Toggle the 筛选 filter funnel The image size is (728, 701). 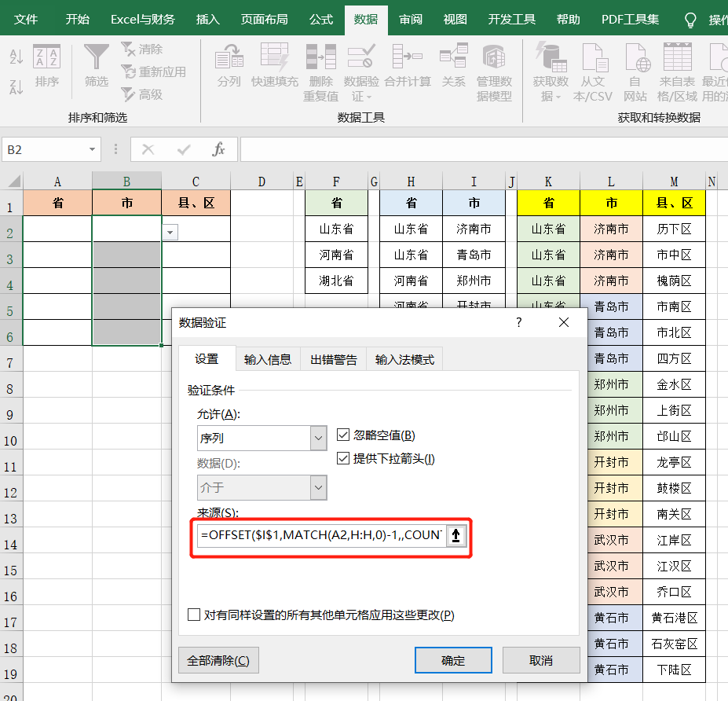(96, 67)
